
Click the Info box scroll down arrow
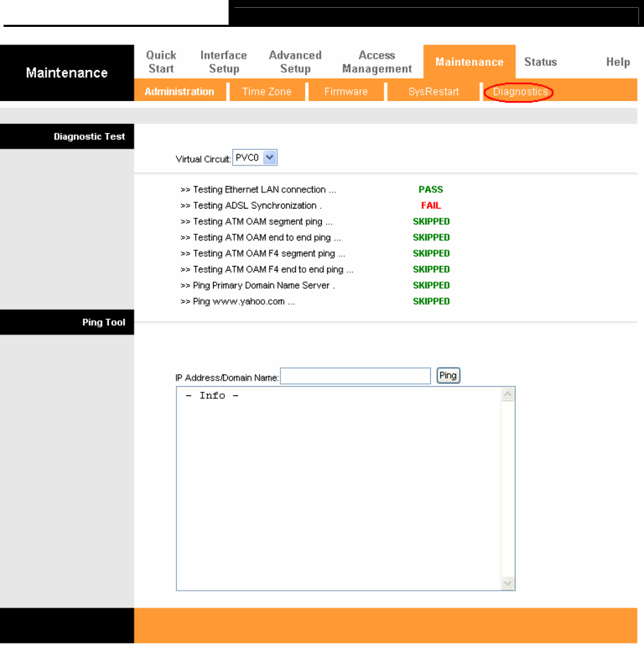coord(508,583)
